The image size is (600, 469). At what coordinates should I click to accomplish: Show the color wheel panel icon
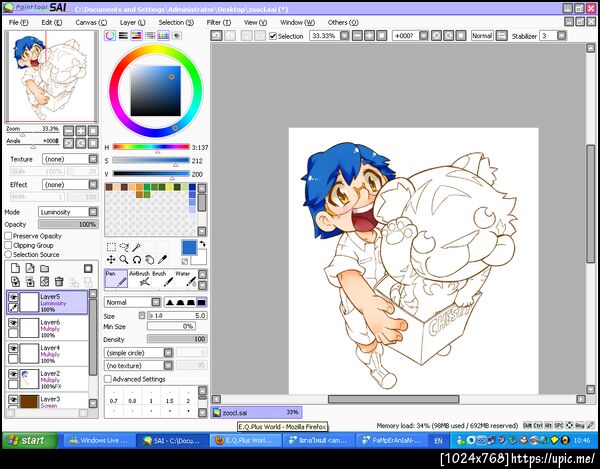pyautogui.click(x=110, y=36)
